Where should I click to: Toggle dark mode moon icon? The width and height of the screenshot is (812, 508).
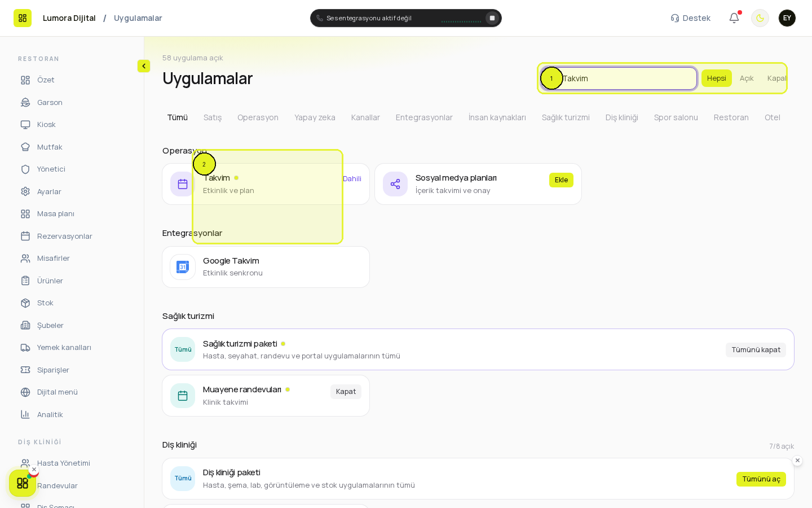(x=760, y=18)
